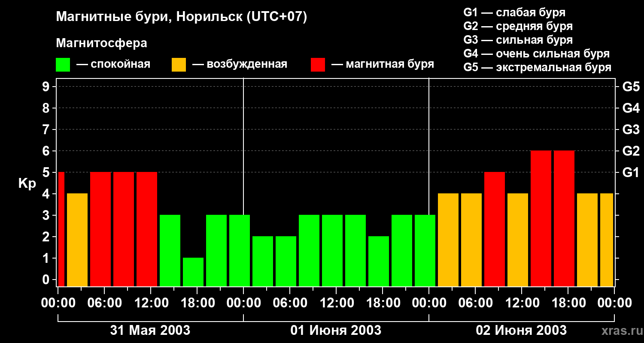Image resolution: width=644 pixels, height=343 pixels.
Task: Click the rightmost «00:00» time label
Action: (614, 303)
